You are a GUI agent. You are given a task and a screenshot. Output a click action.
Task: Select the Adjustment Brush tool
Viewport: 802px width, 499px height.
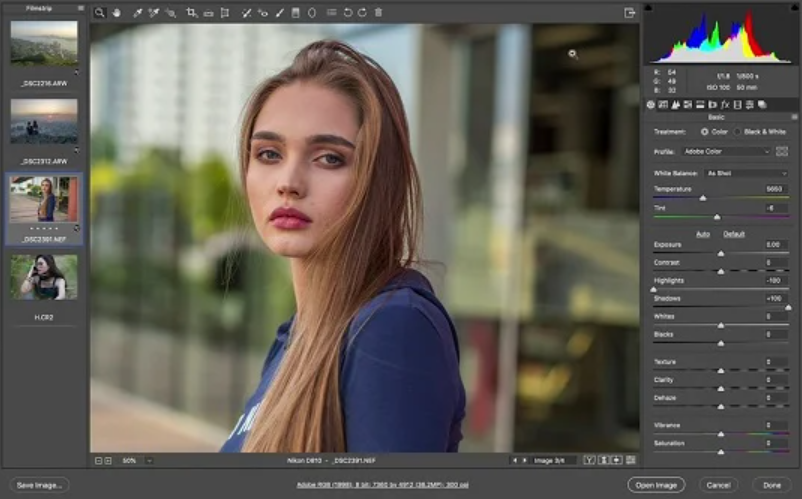coord(279,13)
